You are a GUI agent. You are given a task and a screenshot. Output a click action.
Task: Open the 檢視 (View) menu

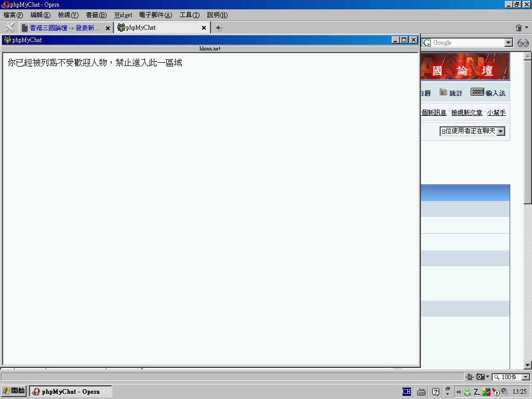click(68, 15)
